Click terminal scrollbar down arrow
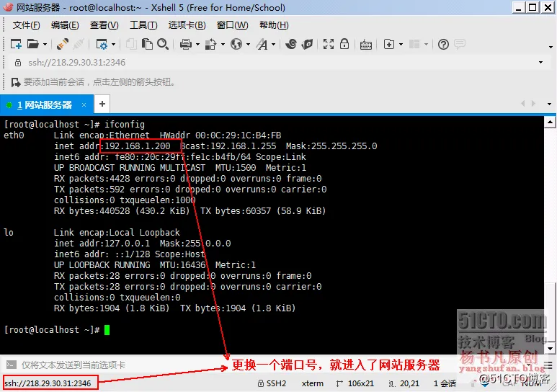Viewport: 557px width, 392px height. point(550,348)
